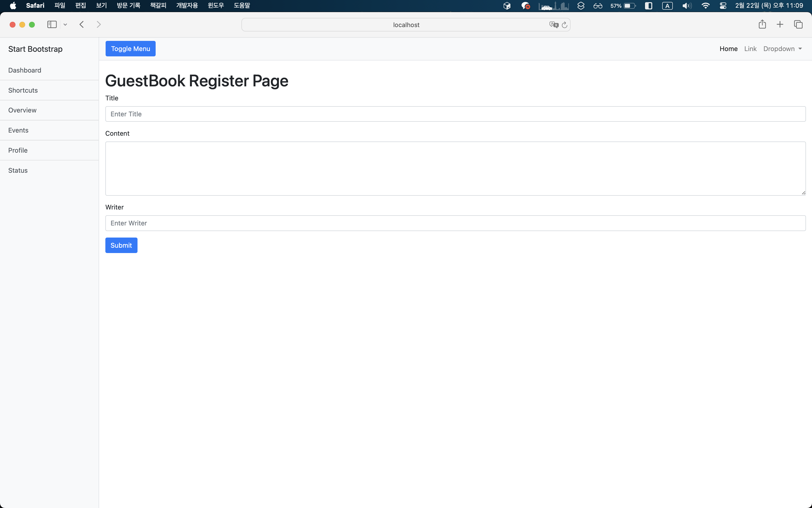The image size is (812, 508).
Task: Open the 방문 기록 menu
Action: click(129, 6)
